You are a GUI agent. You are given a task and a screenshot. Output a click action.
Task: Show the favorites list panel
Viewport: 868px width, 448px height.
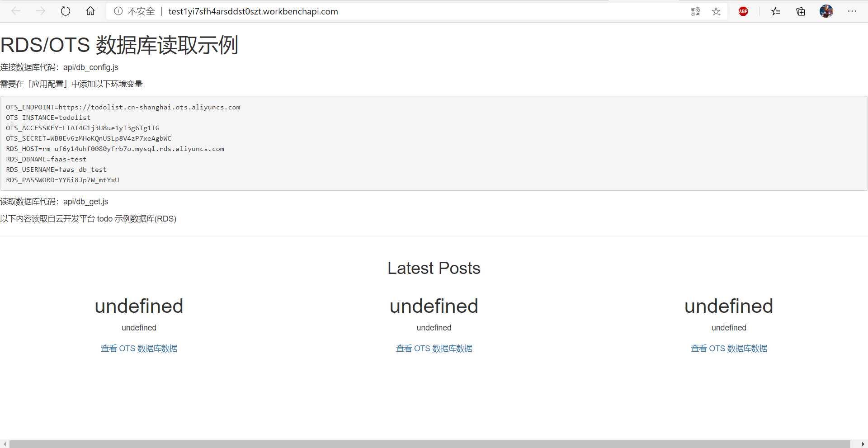(776, 12)
